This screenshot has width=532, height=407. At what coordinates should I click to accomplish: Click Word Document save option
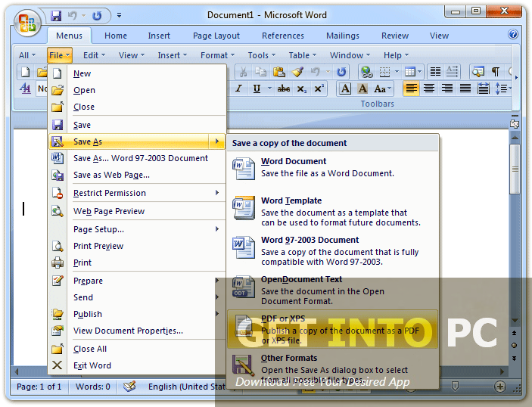tap(333, 168)
